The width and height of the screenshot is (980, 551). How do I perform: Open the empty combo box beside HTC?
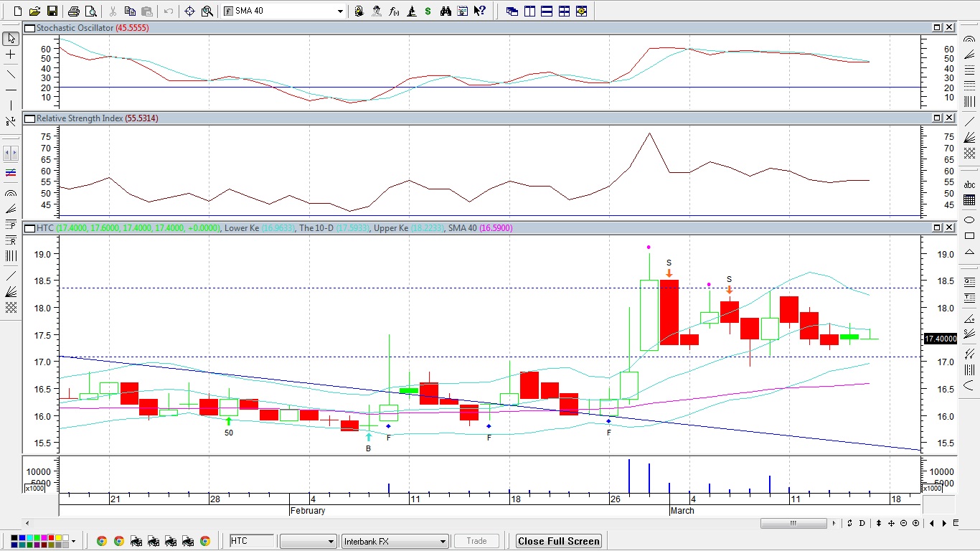pyautogui.click(x=308, y=541)
